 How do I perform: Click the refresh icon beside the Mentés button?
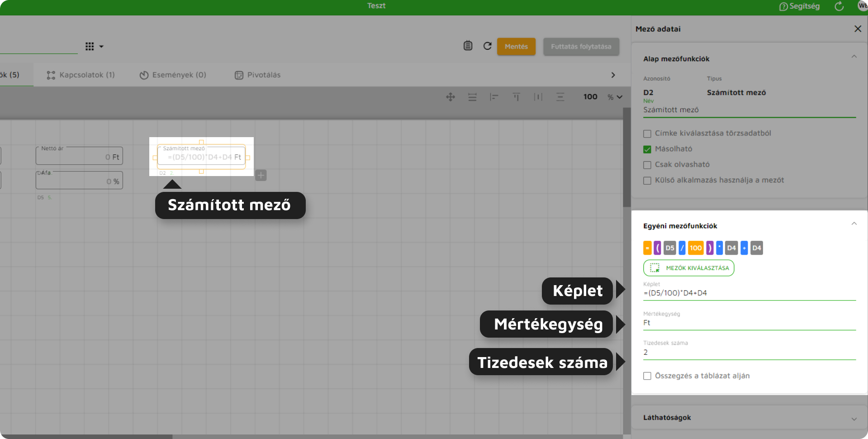point(487,46)
